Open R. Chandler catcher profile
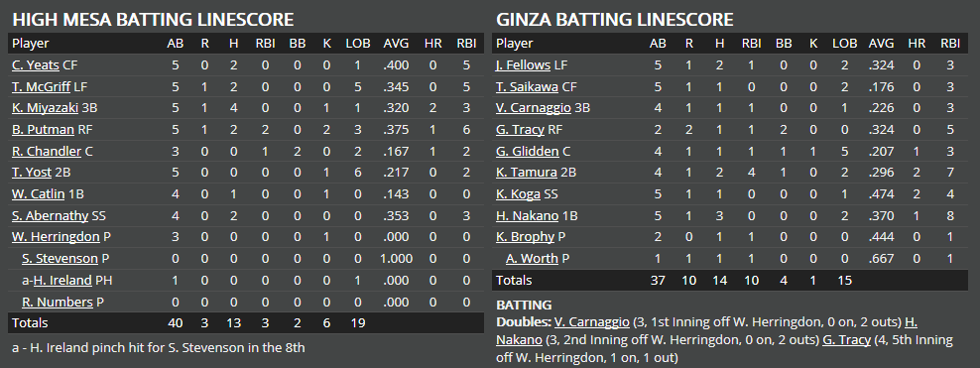 [x=47, y=151]
